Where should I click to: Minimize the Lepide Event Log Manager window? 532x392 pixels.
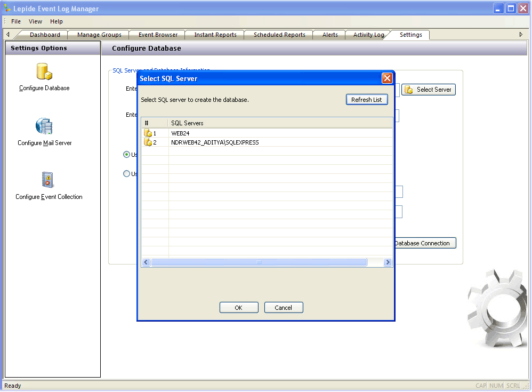click(498, 8)
